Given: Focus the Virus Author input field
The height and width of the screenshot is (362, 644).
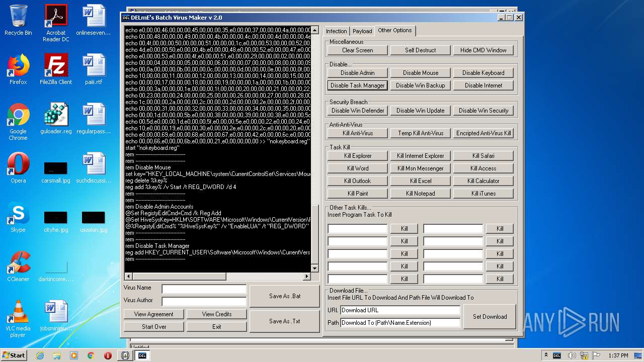Looking at the screenshot, I should point(204,302).
